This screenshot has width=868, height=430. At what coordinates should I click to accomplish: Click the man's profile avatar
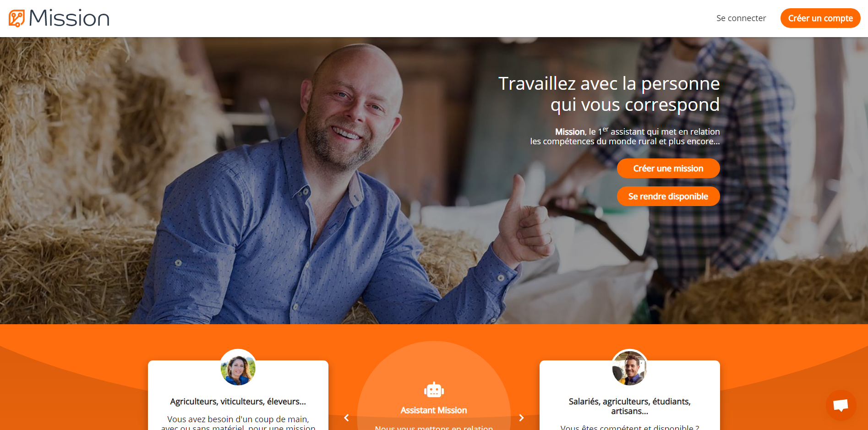pos(630,367)
